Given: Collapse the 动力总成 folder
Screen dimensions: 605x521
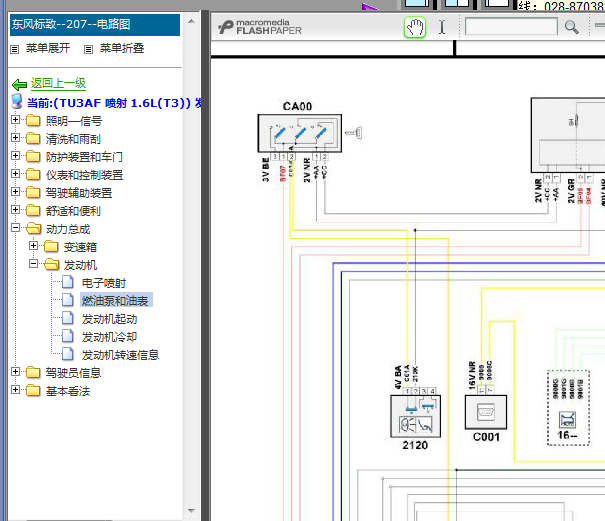Looking at the screenshot, I should [15, 228].
